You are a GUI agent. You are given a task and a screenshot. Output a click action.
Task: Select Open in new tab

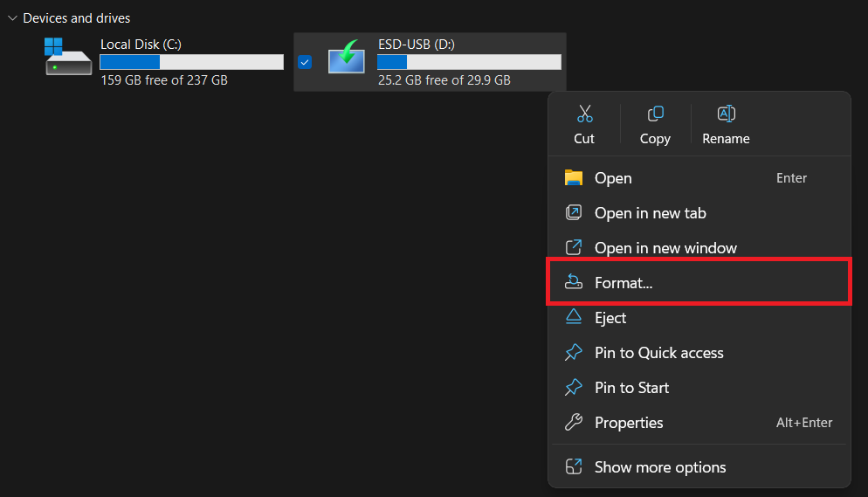[x=650, y=212]
